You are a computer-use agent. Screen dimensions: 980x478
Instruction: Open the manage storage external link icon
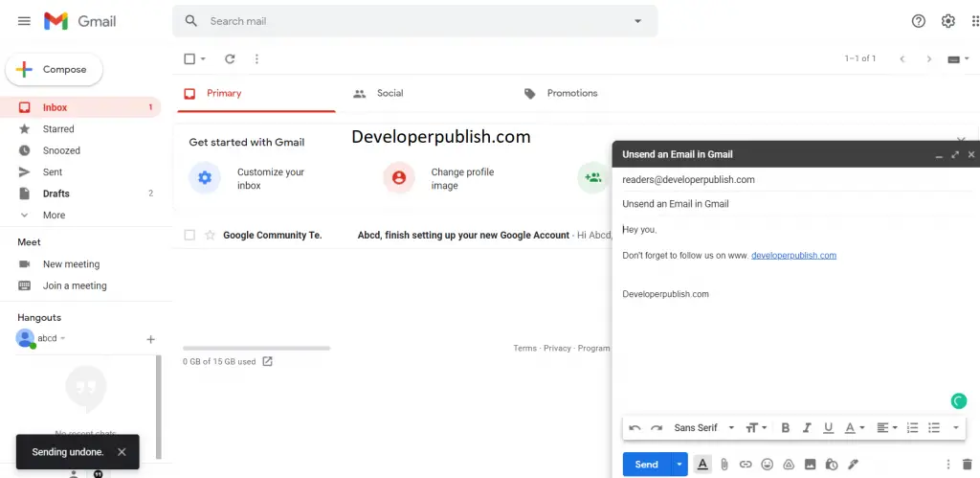coord(268,361)
